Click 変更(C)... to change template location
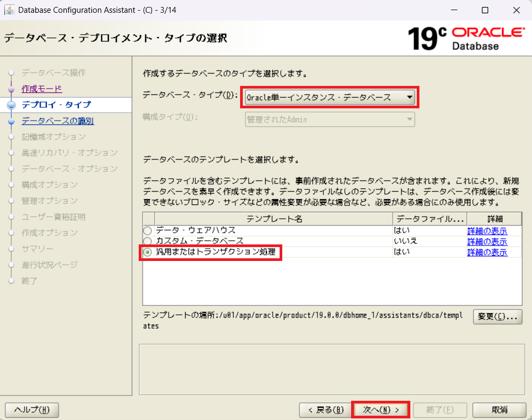The height and width of the screenshot is (420, 532). [497, 317]
